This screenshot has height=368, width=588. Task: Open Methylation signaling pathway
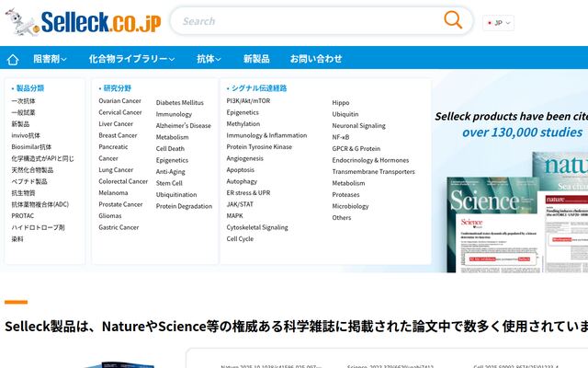(x=243, y=124)
